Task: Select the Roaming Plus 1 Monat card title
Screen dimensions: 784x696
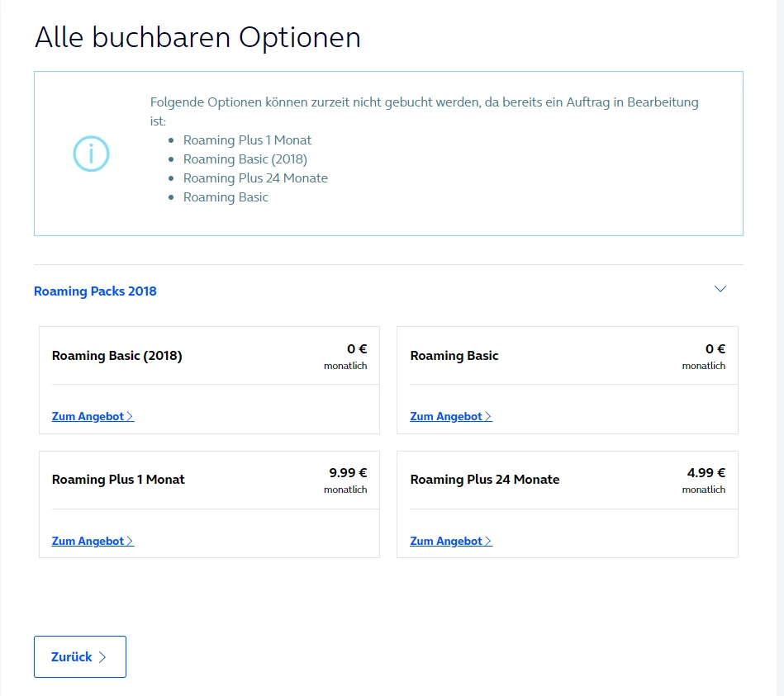Action: (x=118, y=480)
